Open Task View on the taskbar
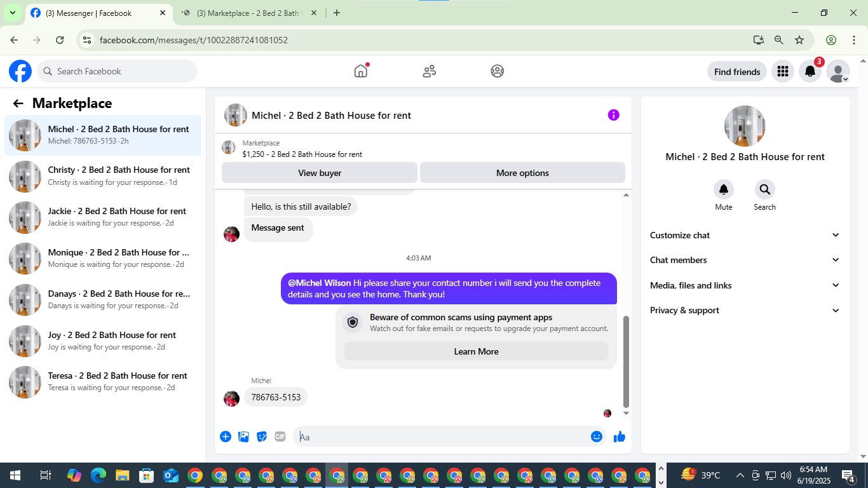The height and width of the screenshot is (488, 868). (45, 475)
